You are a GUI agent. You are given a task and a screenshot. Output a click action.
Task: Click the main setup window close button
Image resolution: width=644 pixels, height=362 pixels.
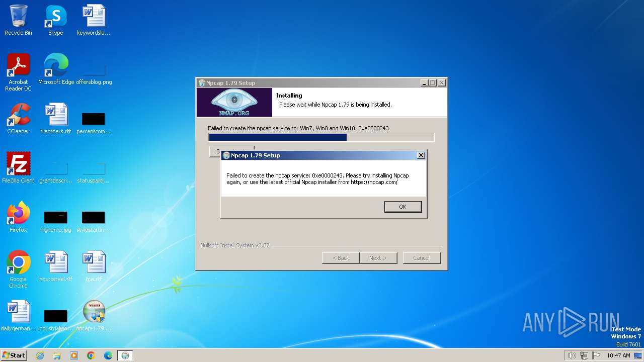(x=442, y=83)
